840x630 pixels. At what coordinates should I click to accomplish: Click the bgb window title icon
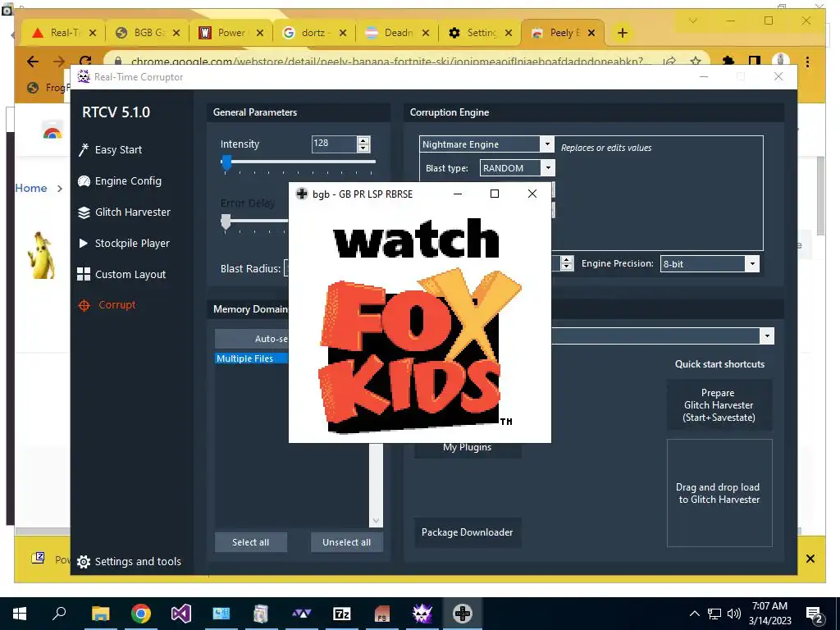(x=302, y=194)
